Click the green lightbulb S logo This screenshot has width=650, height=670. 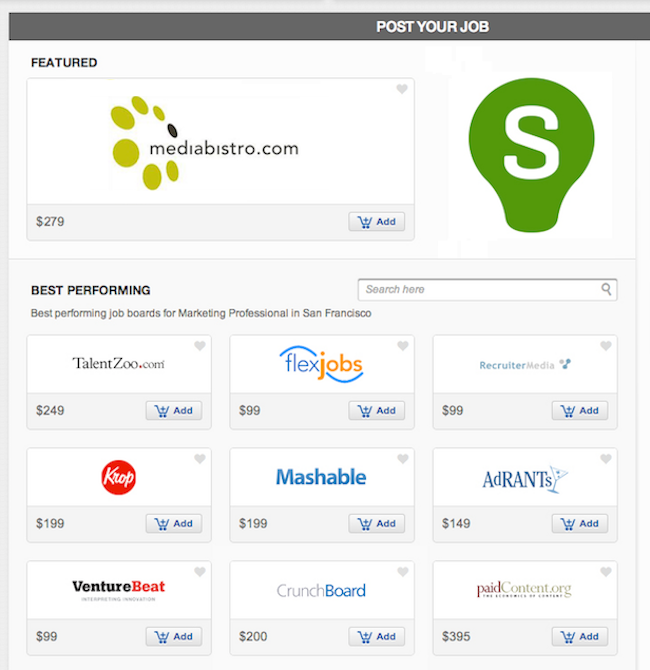531,155
